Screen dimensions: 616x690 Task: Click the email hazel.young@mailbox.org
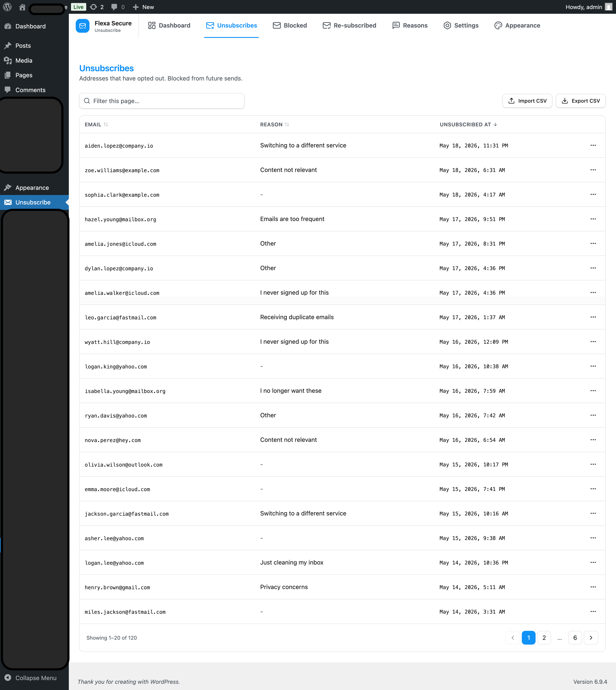[120, 220]
